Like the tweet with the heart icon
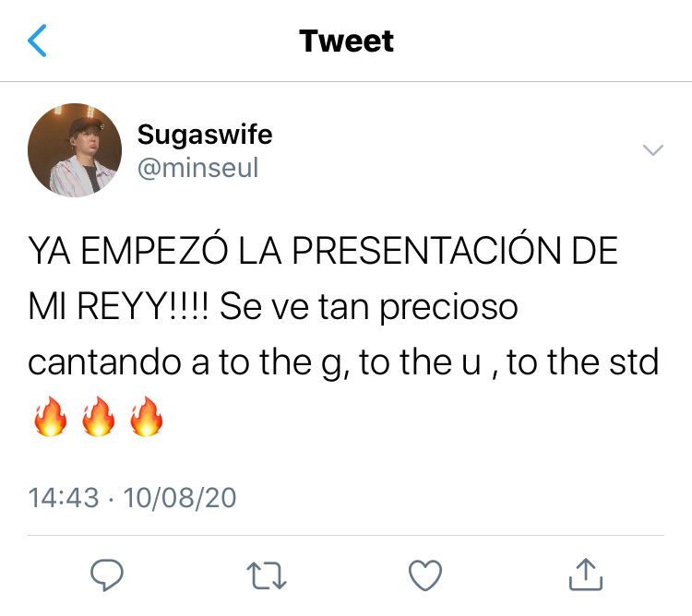Screen dimensions: 692x616 (x=425, y=575)
